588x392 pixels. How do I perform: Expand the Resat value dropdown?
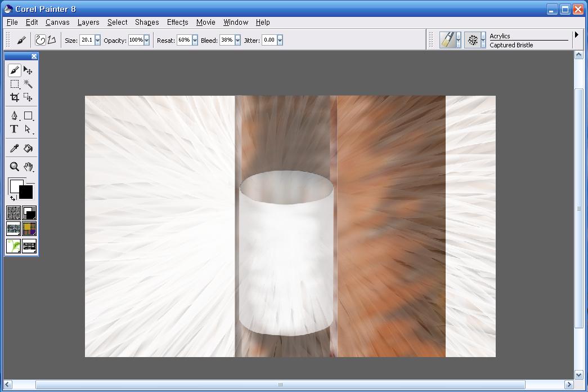pyautogui.click(x=195, y=41)
